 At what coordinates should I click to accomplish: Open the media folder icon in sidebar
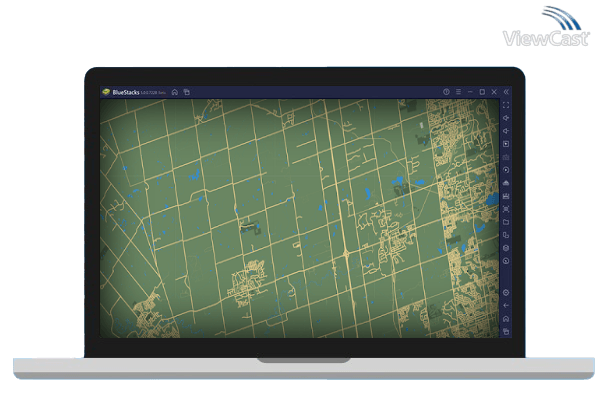(x=506, y=222)
